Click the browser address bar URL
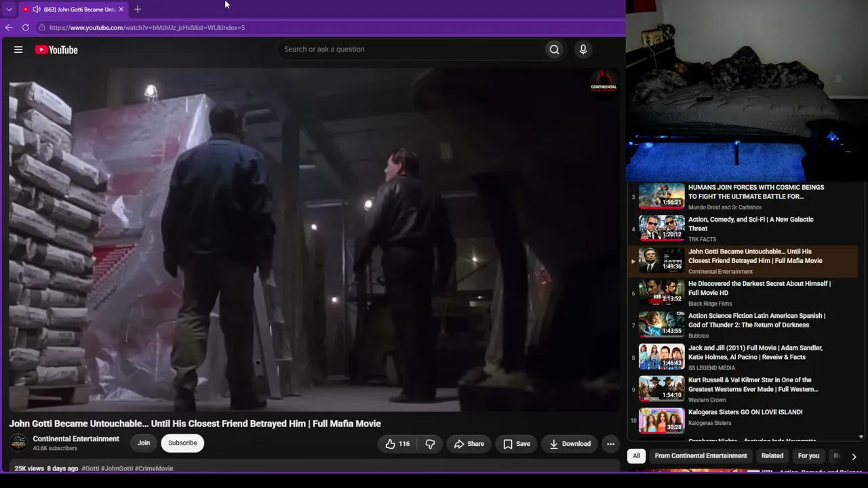 [147, 28]
